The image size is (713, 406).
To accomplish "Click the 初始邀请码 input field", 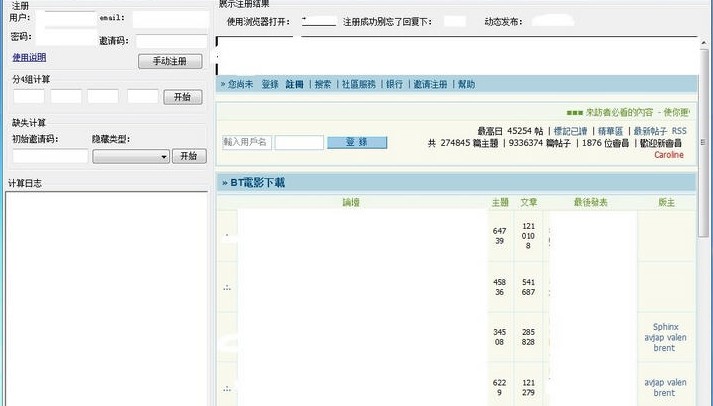I will coord(50,156).
